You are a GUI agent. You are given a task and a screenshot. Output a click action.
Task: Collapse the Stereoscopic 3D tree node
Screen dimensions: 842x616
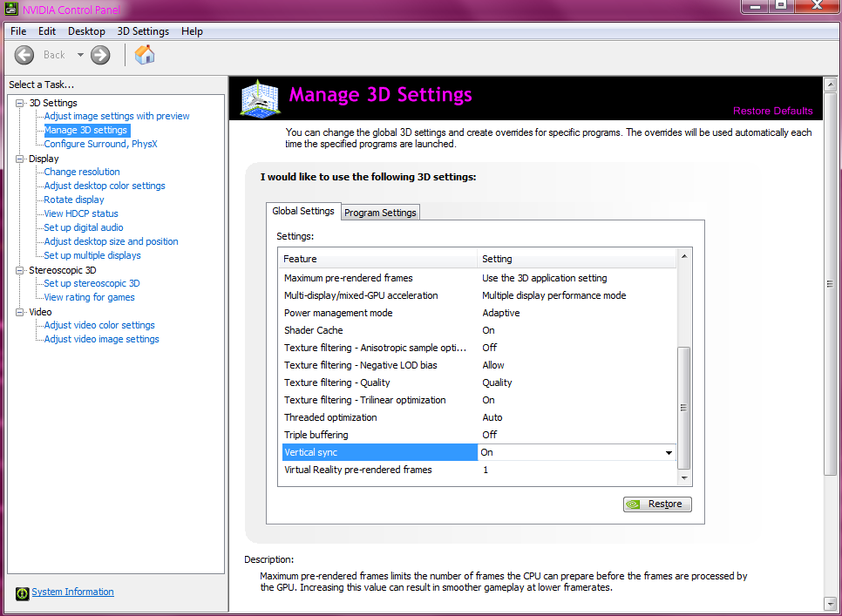tap(20, 270)
